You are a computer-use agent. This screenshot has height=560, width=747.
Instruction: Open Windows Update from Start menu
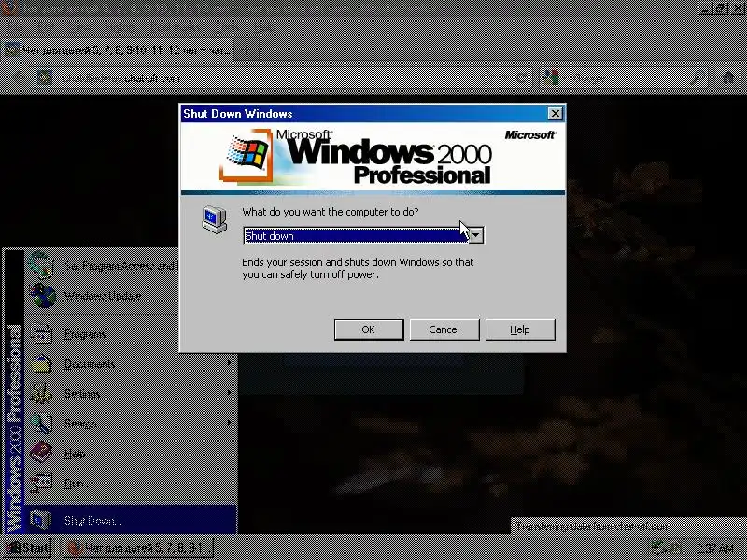[x=101, y=296]
